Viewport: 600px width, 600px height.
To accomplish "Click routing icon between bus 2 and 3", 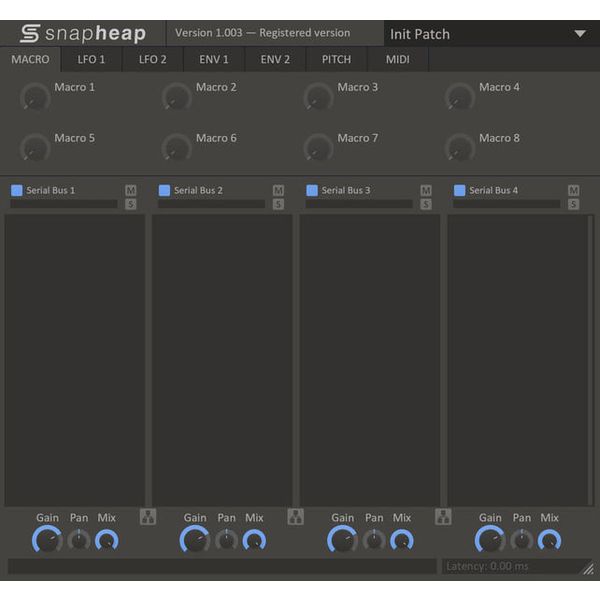I will pyautogui.click(x=295, y=517).
